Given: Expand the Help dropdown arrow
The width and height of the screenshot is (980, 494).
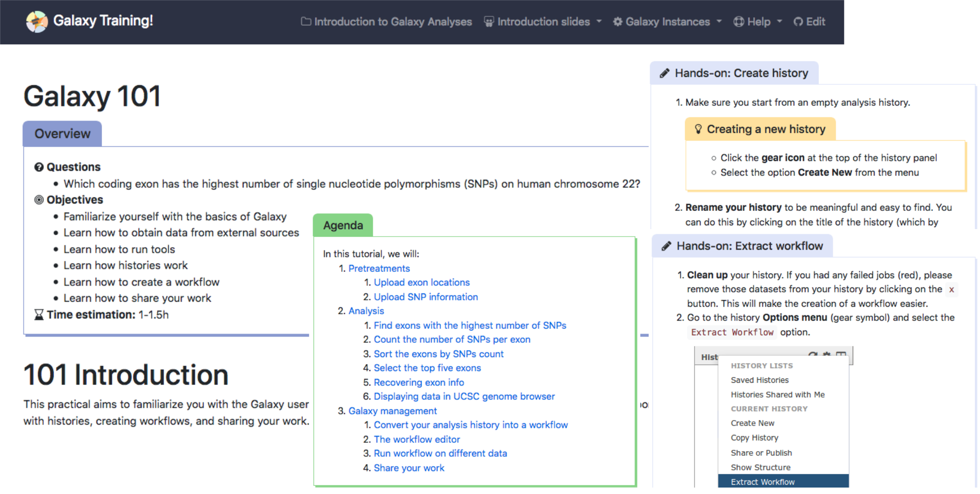Looking at the screenshot, I should 780,21.
